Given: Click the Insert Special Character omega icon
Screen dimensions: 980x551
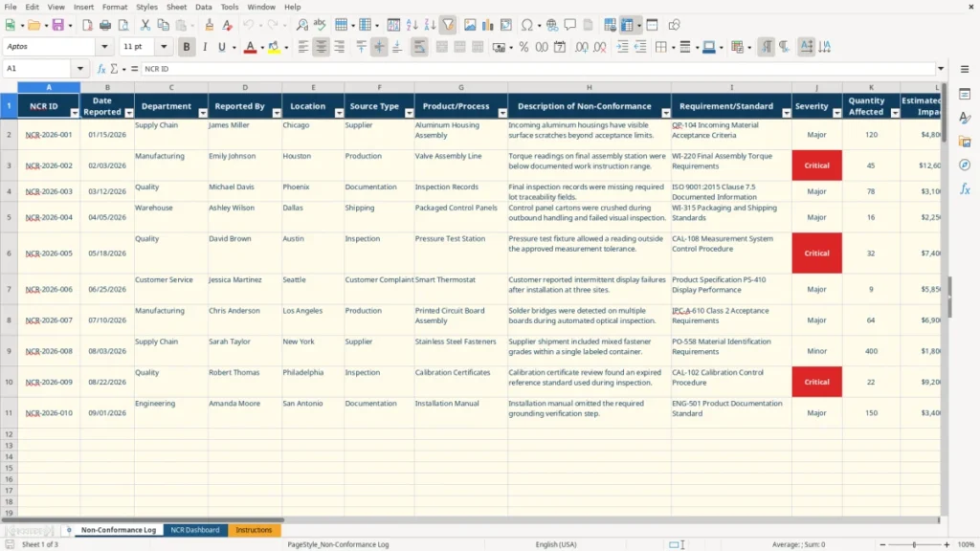Looking at the screenshot, I should pyautogui.click(x=527, y=25).
